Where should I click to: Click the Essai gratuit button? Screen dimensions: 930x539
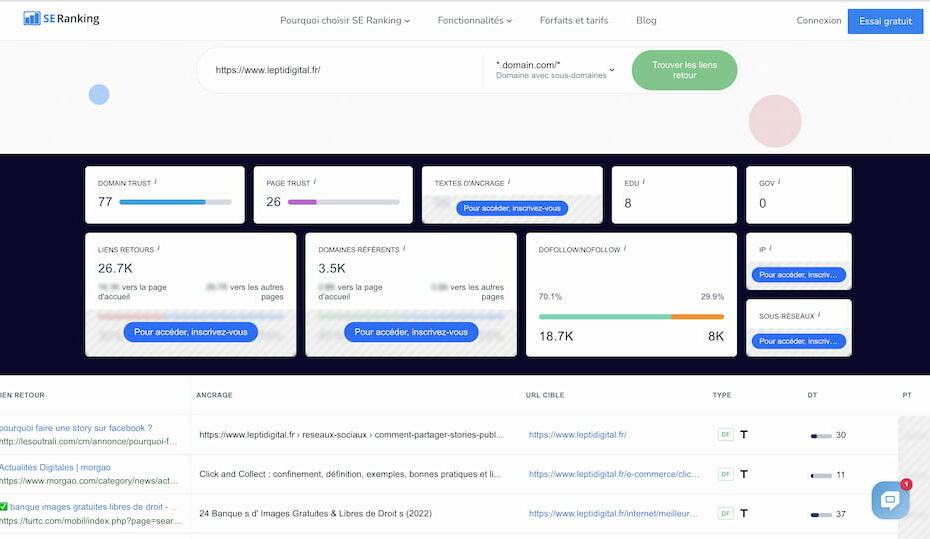(x=885, y=21)
